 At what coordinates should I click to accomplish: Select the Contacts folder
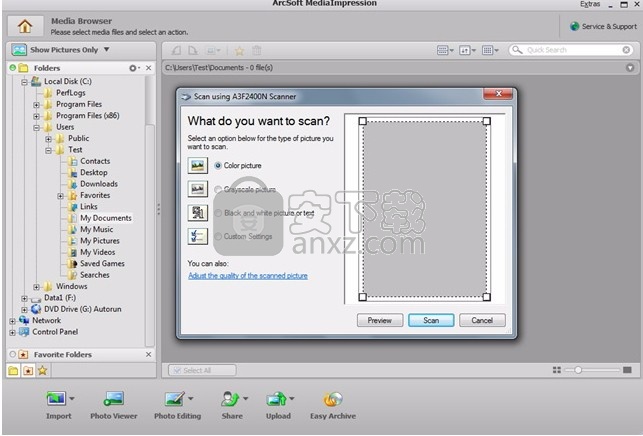pyautogui.click(x=95, y=161)
